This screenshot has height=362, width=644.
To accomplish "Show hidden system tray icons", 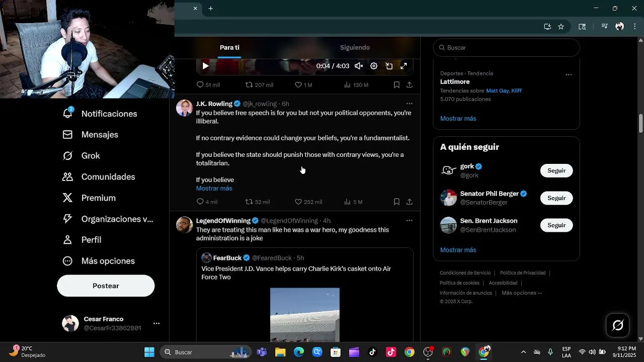I will [x=523, y=352].
